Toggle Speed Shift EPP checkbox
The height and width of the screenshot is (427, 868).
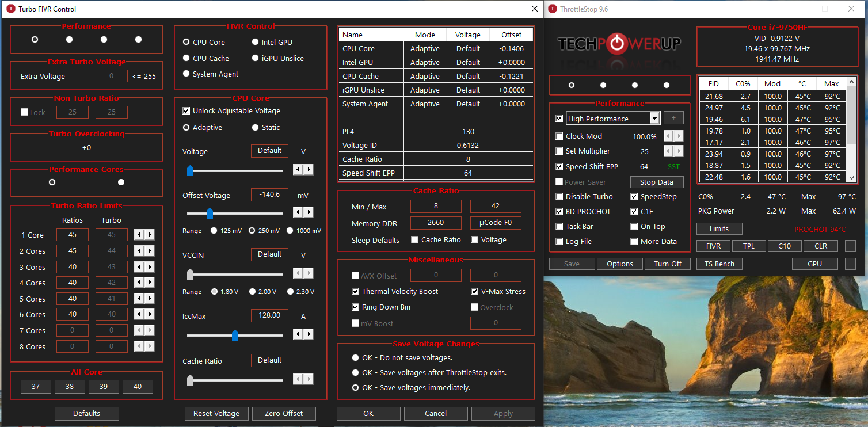point(559,166)
